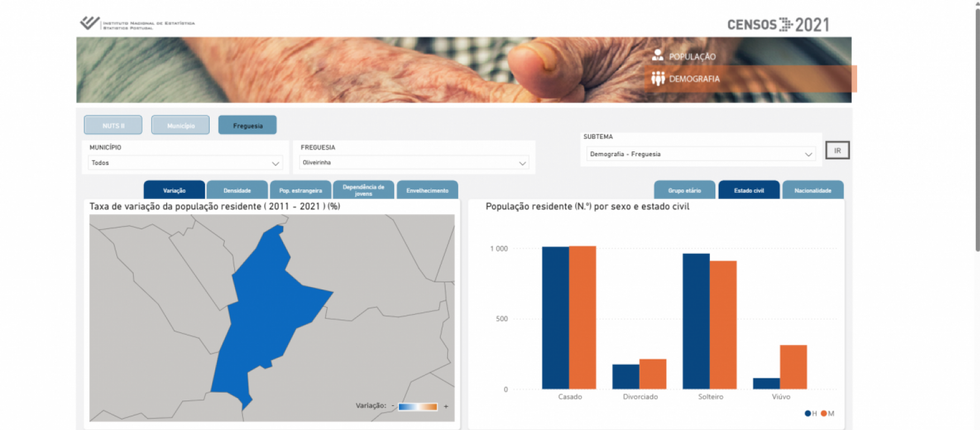Click the Demografia people icon

click(658, 78)
